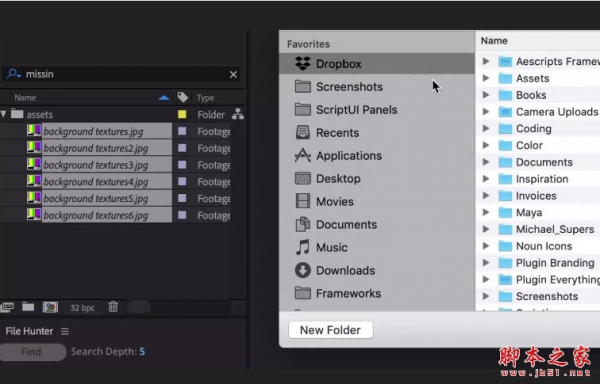This screenshot has width=600, height=384.
Task: Click lavender label swatch of background textures.jpg
Action: pos(182,131)
